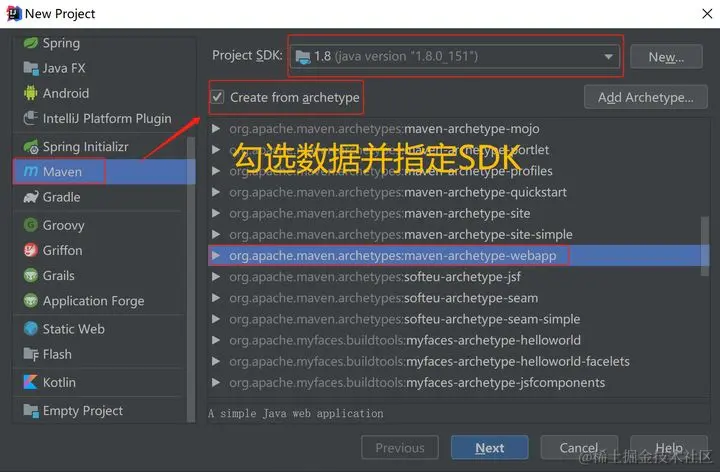Viewport: 720px width, 472px height.
Task: Click the Flash folder icon
Action: (x=31, y=354)
